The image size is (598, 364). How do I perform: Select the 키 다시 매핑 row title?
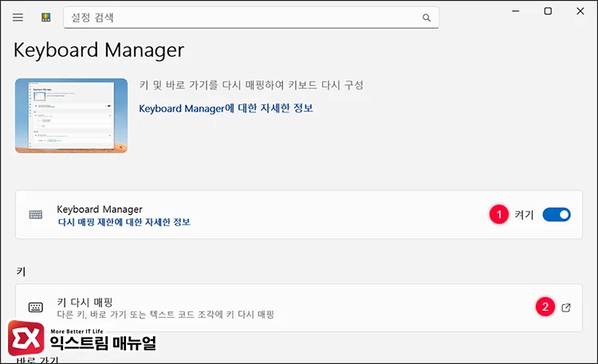click(x=85, y=302)
